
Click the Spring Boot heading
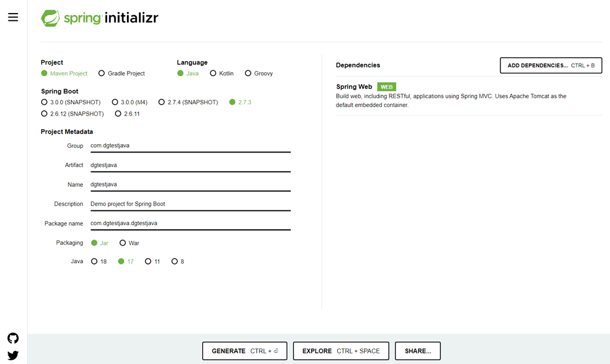tap(60, 91)
